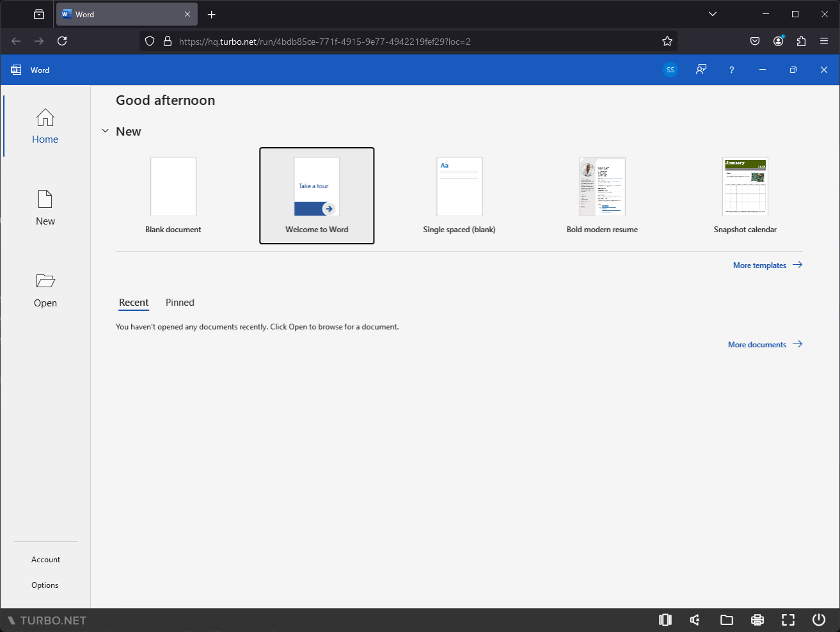Open the More templates link
840x632 pixels.
(x=759, y=265)
